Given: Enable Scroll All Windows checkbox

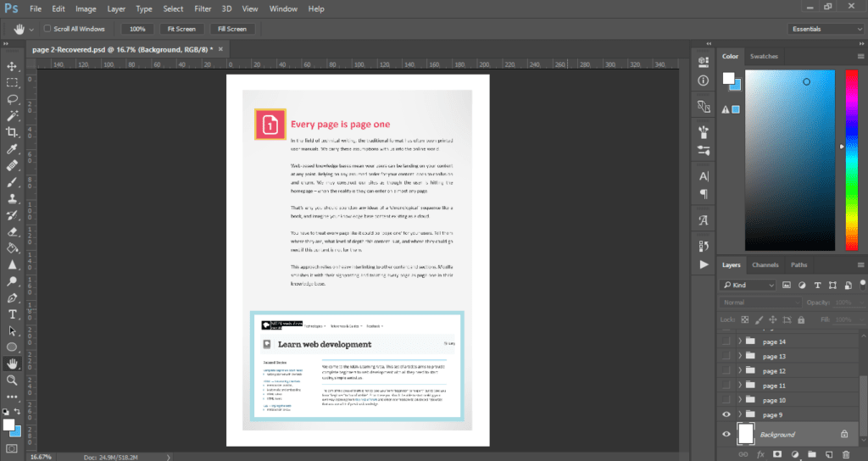Looking at the screenshot, I should tap(47, 29).
